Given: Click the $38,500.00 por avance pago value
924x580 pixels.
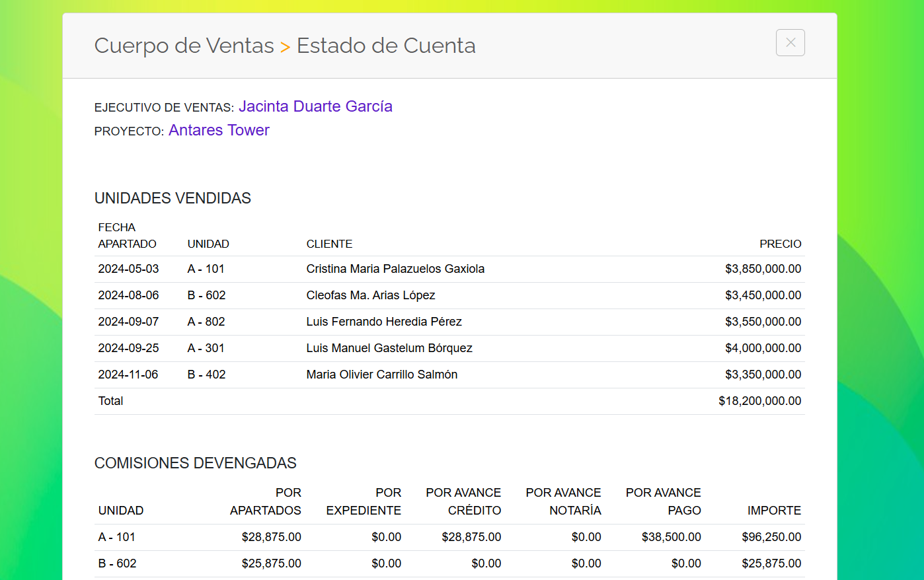Looking at the screenshot, I should (671, 537).
